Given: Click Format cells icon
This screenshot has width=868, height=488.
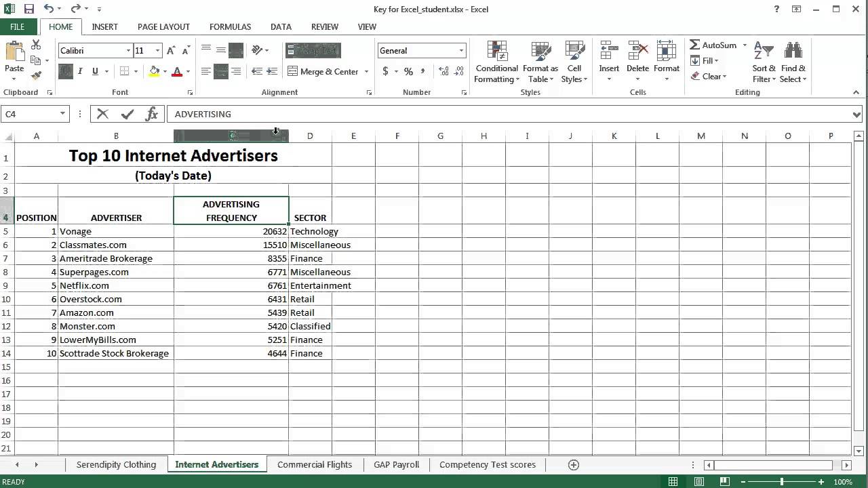Looking at the screenshot, I should (666, 61).
